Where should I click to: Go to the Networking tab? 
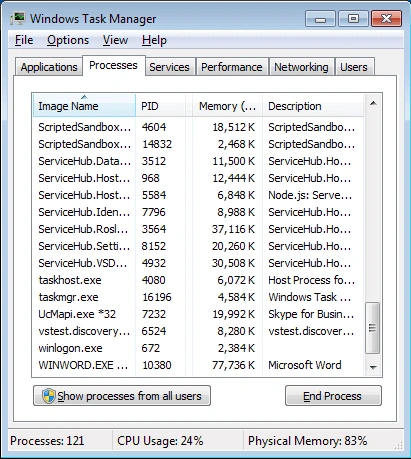[x=301, y=67]
